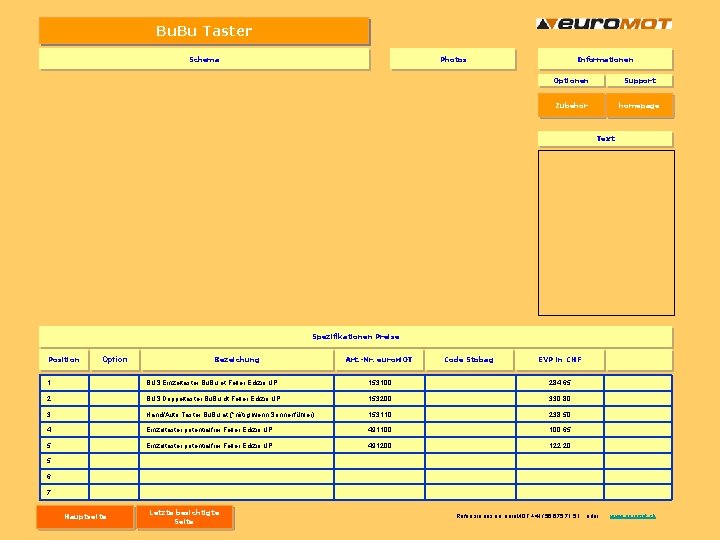Select article number 153100
The image size is (720, 540).
(380, 382)
